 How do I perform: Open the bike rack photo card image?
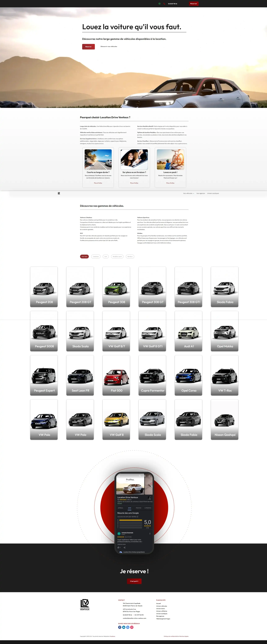pyautogui.click(x=170, y=159)
